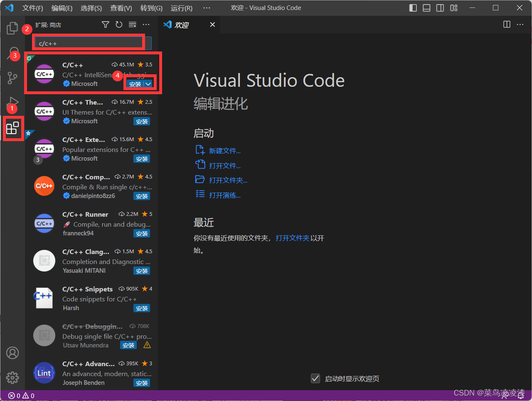532x401 pixels.
Task: Click the publisher name Utsav Munendra
Action: (x=86, y=345)
